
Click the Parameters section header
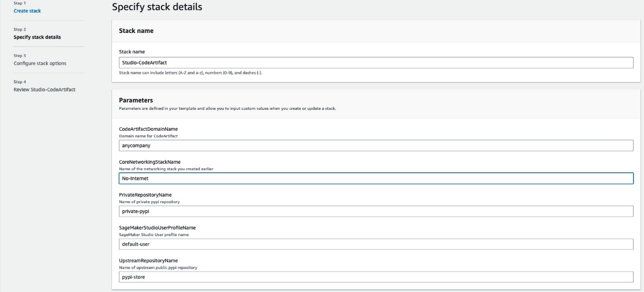tap(136, 100)
